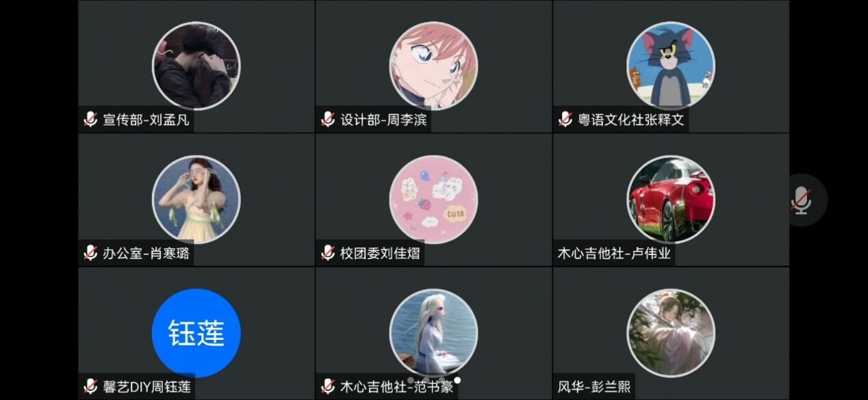This screenshot has width=868, height=400.
Task: Click muted mic icon beside 馨艺DIY周钰莲
Action: [90, 386]
